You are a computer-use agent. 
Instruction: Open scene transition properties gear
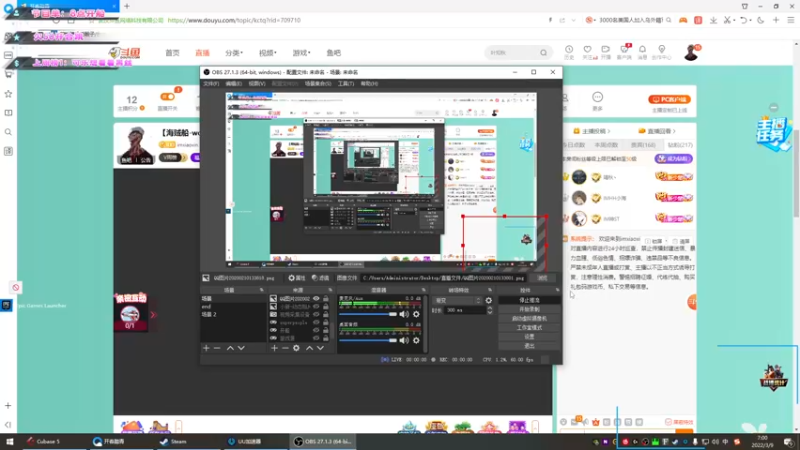[x=489, y=301]
